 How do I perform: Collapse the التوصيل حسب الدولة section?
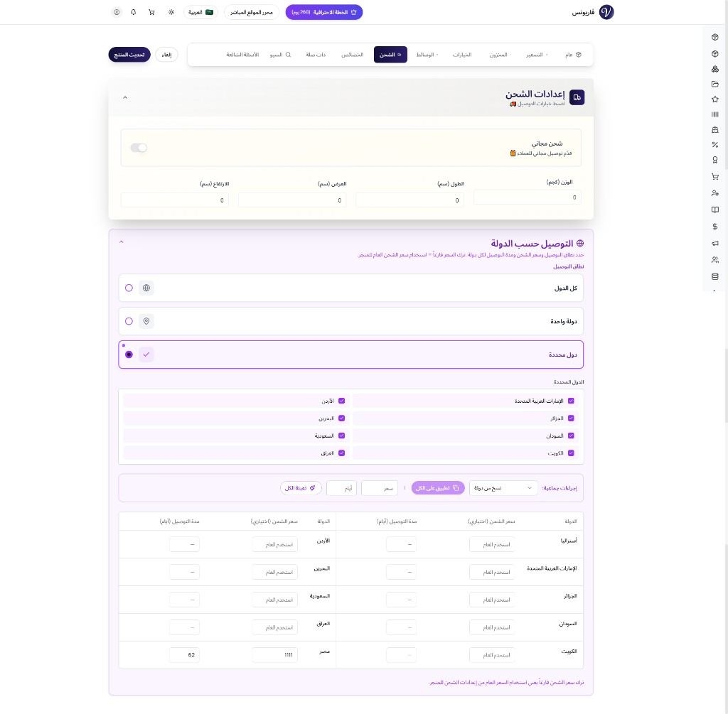pos(122,242)
